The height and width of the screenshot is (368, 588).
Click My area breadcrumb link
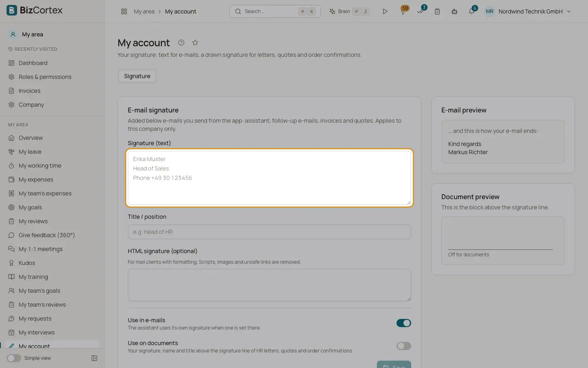144,11
